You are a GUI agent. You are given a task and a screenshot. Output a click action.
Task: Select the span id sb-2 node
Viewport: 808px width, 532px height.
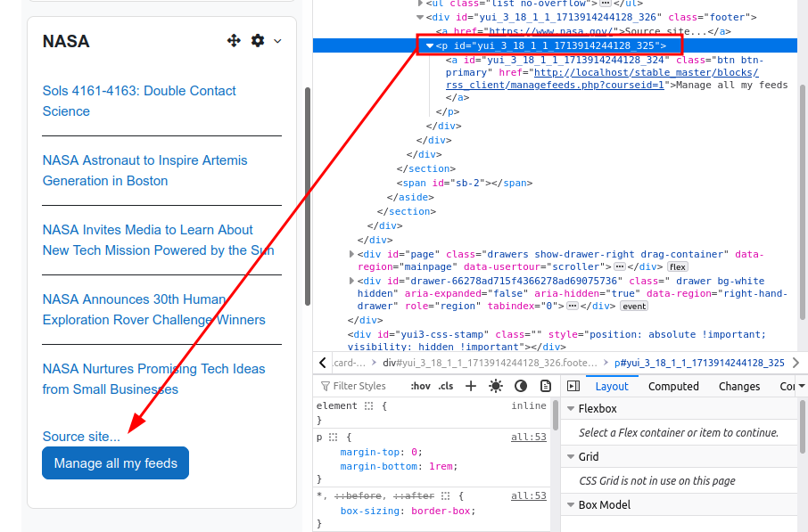(x=465, y=183)
